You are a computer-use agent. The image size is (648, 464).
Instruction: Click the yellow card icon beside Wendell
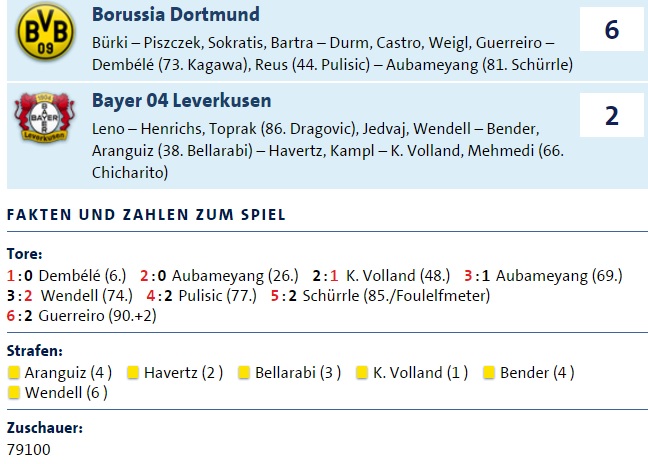pos(14,392)
